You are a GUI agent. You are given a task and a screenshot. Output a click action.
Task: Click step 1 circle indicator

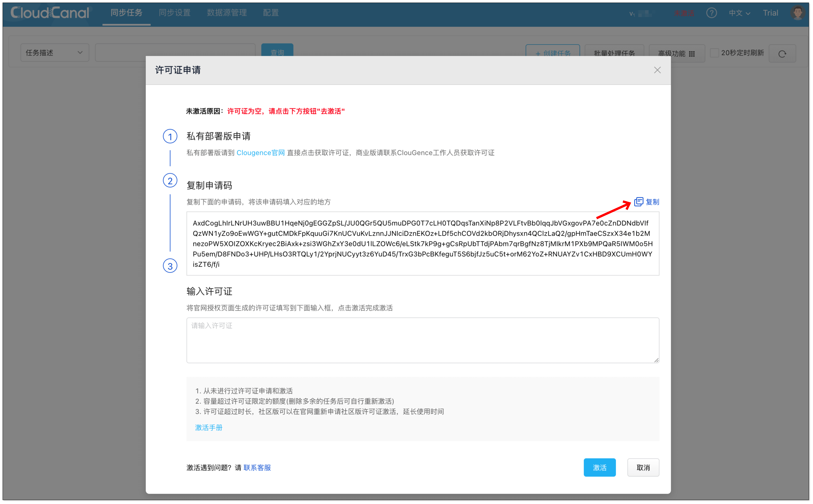[170, 136]
